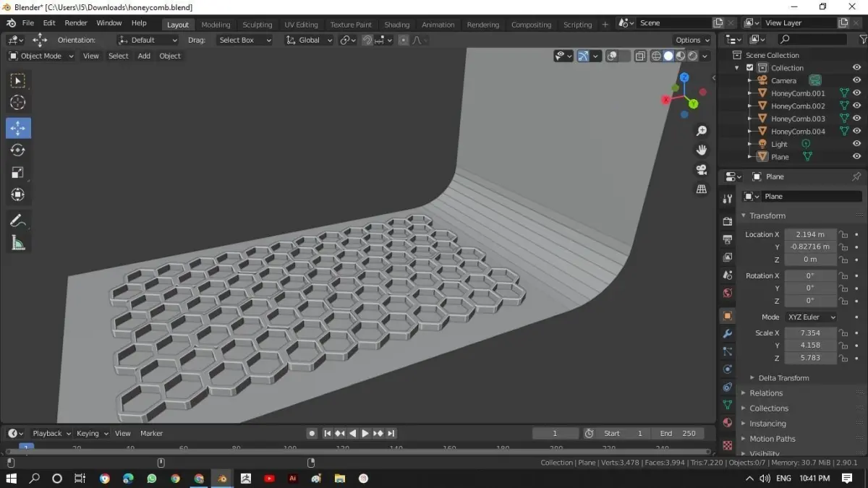868x488 pixels.
Task: Open the Material properties tab icon
Action: click(x=728, y=423)
